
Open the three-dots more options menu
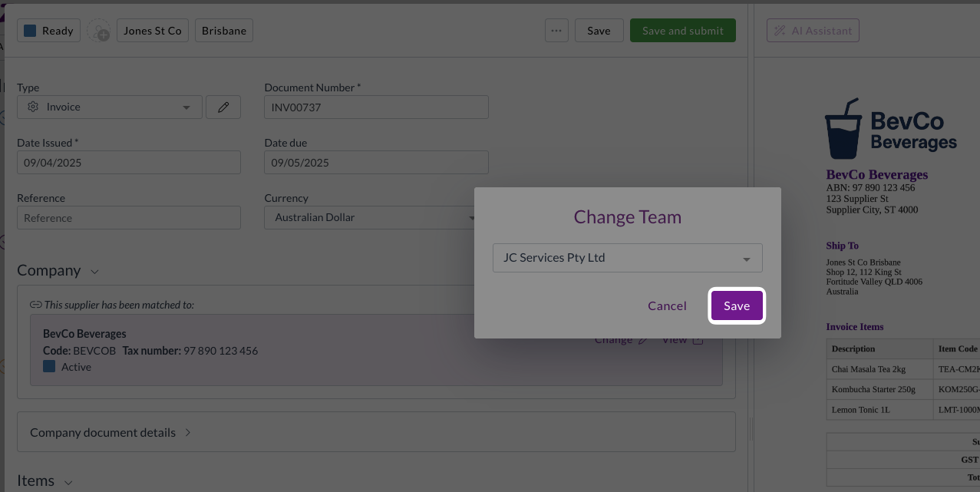coord(556,31)
